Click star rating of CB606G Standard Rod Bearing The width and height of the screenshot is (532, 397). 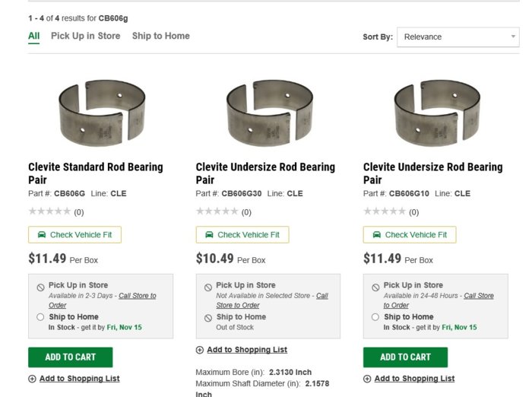[49, 211]
